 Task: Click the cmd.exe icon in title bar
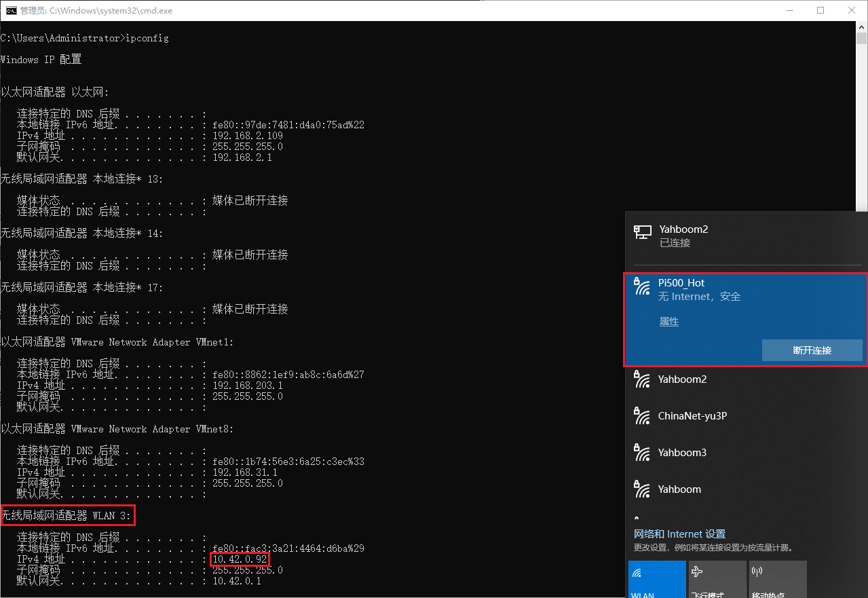pyautogui.click(x=11, y=10)
